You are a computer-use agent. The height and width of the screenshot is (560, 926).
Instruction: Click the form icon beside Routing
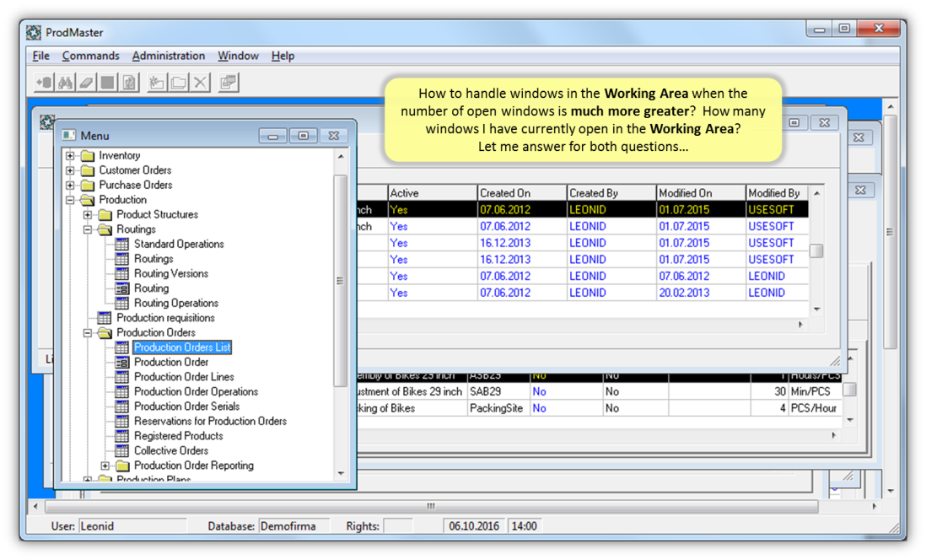coord(122,288)
